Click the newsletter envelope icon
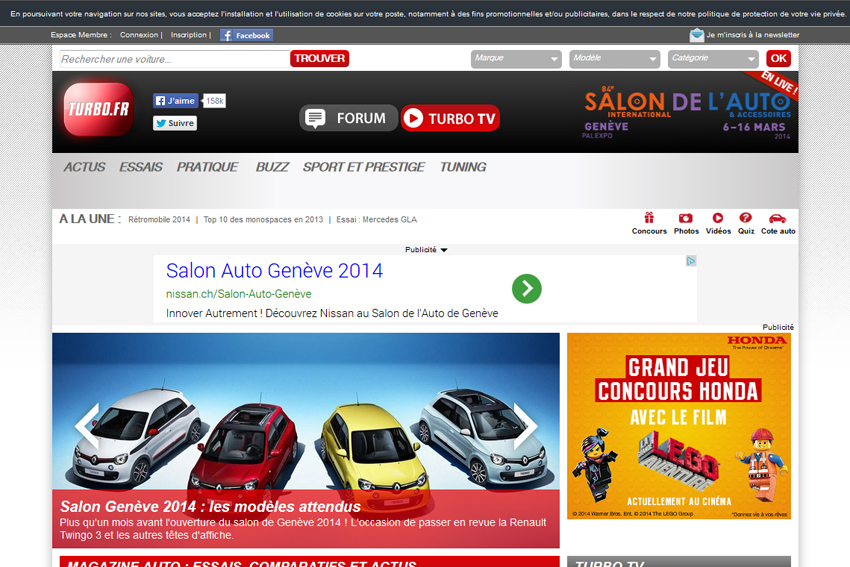The height and width of the screenshot is (567, 850). point(697,35)
